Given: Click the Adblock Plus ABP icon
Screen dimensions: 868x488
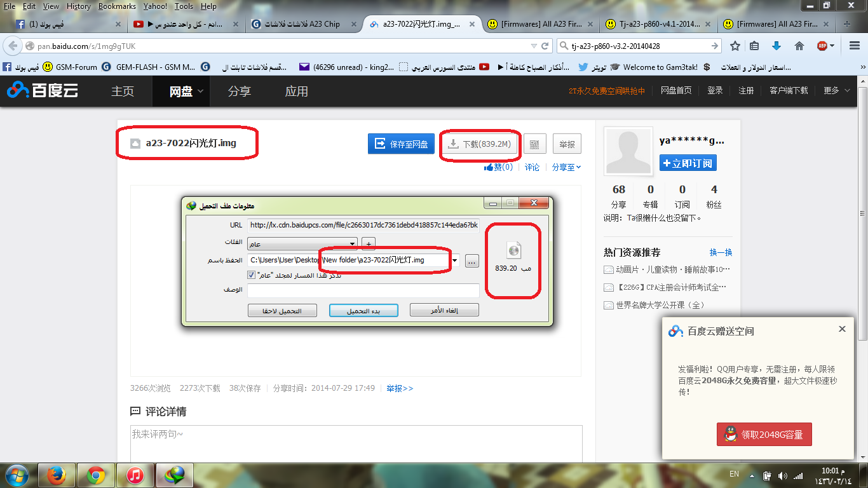Looking at the screenshot, I should pyautogui.click(x=822, y=46).
